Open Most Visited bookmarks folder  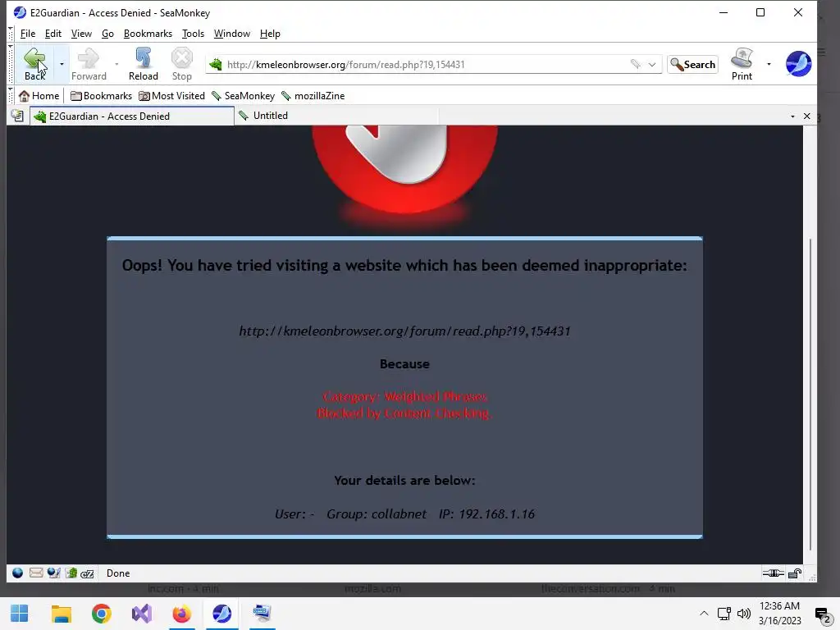click(x=171, y=96)
